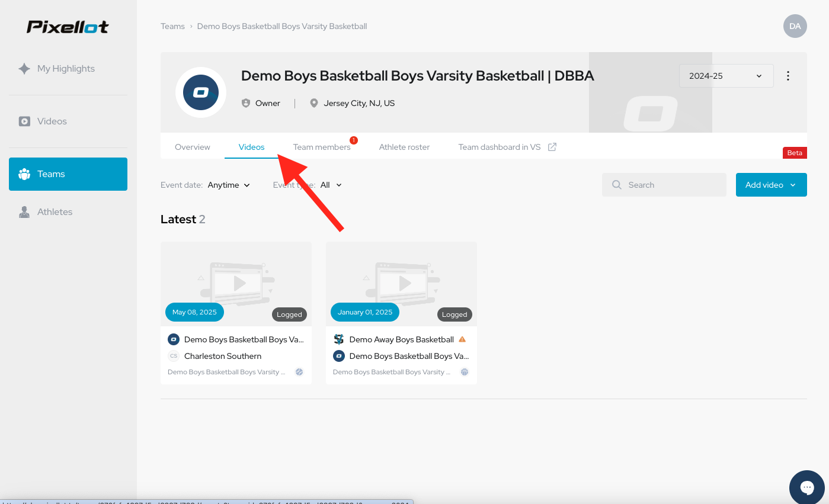Open the May 08, 2025 video thumbnail
Image resolution: width=829 pixels, height=504 pixels.
click(236, 284)
